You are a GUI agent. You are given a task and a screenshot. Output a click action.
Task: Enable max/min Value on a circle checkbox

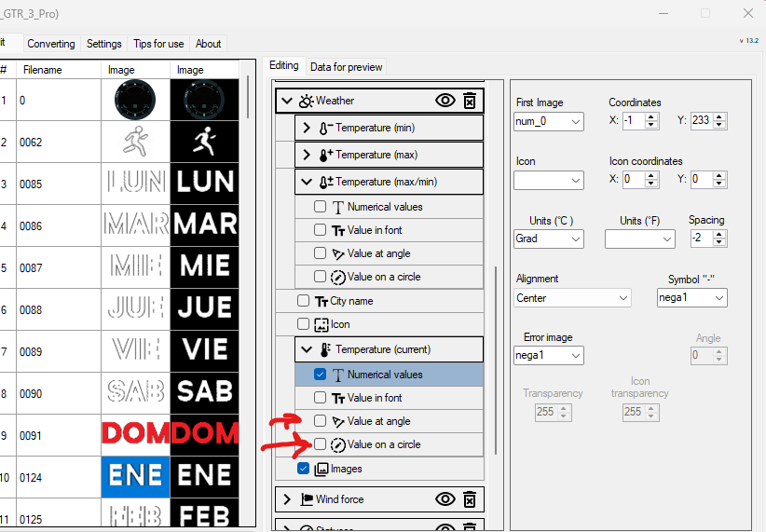(320, 277)
